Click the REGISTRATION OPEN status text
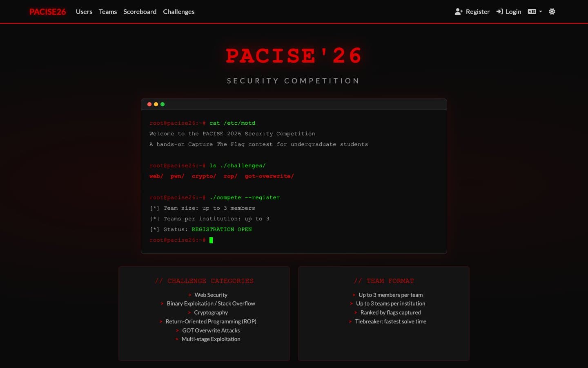The image size is (588, 368). [221, 229]
